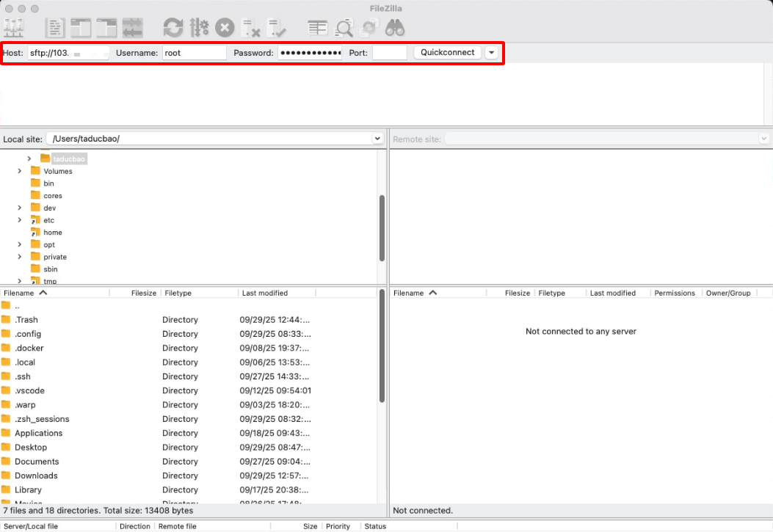Open Remote site path dropdown
Viewport: 773px width, 532px height.
click(763, 139)
